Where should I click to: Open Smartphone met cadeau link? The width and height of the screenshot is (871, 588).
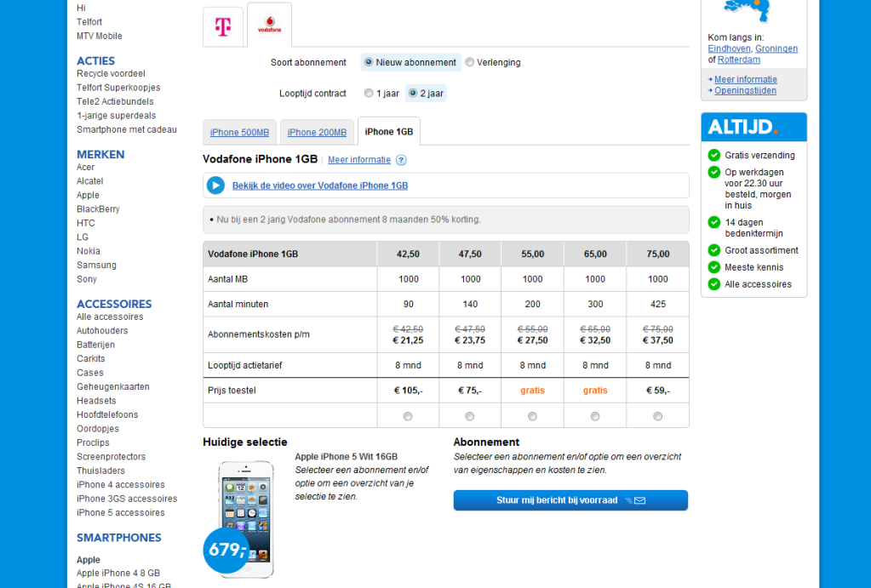pyautogui.click(x=127, y=129)
